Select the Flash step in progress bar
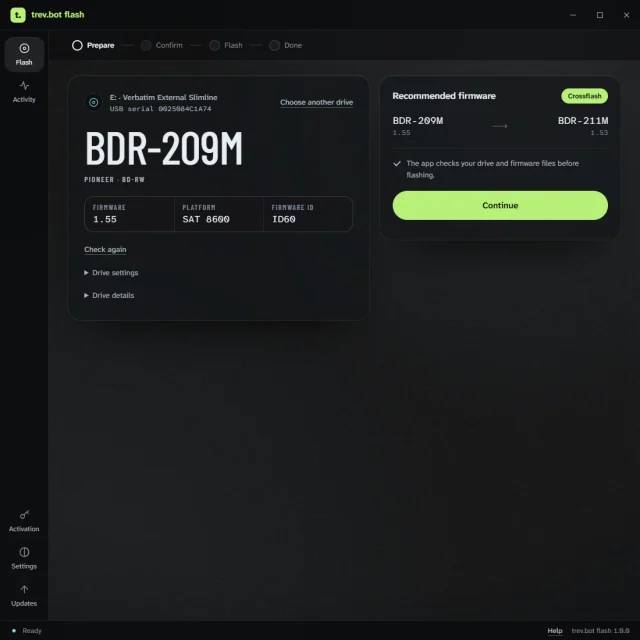This screenshot has height=640, width=640. point(226,45)
